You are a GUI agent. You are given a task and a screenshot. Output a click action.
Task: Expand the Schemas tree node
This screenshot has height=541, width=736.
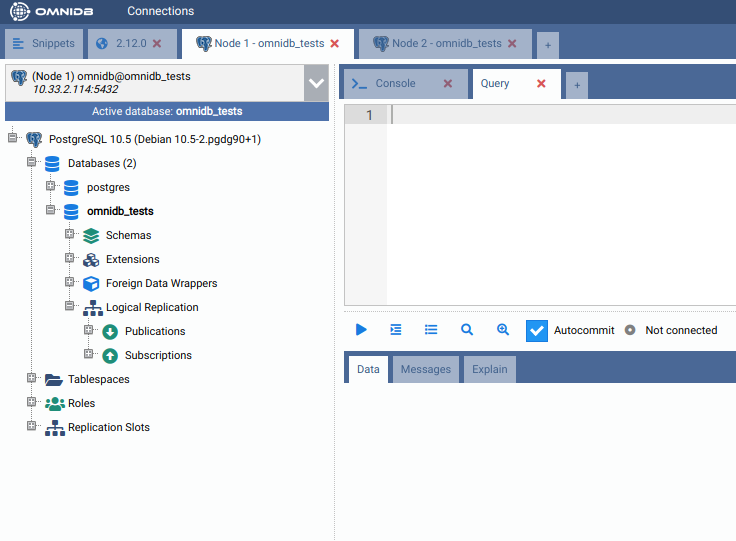[x=70, y=235]
